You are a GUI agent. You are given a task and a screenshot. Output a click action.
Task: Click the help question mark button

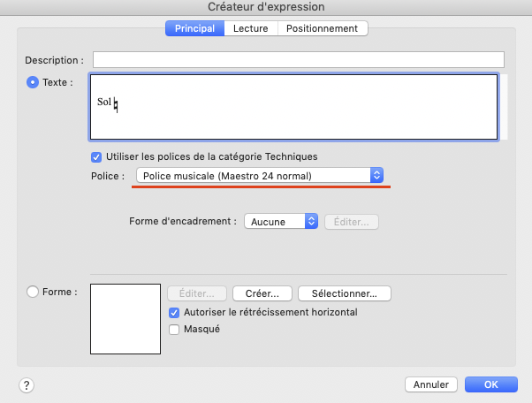[x=27, y=385]
